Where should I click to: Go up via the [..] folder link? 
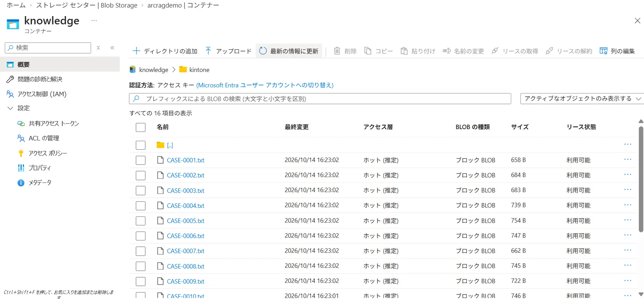pyautogui.click(x=170, y=145)
